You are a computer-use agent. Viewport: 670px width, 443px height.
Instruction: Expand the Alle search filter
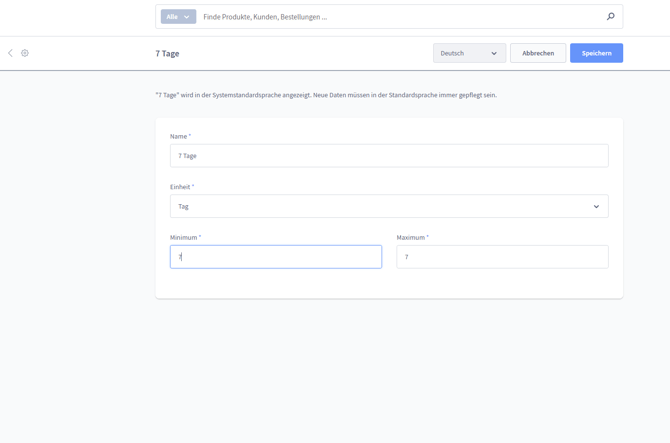coord(177,17)
